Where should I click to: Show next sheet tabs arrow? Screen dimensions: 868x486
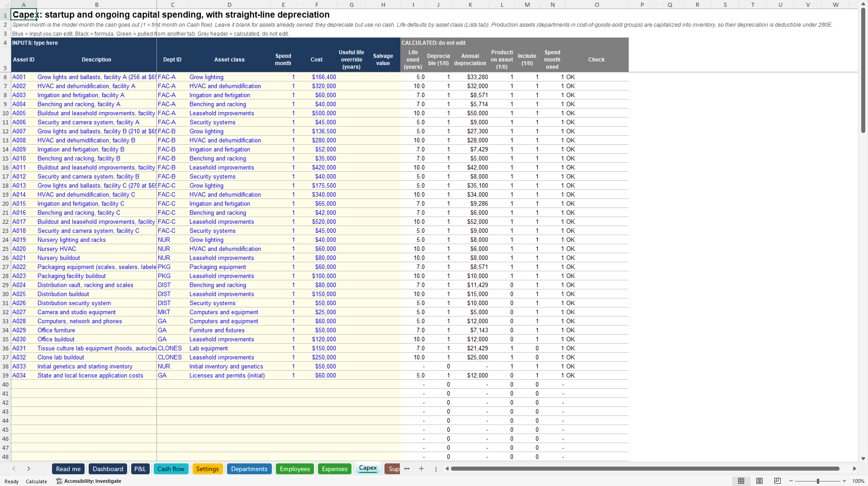(x=28, y=469)
